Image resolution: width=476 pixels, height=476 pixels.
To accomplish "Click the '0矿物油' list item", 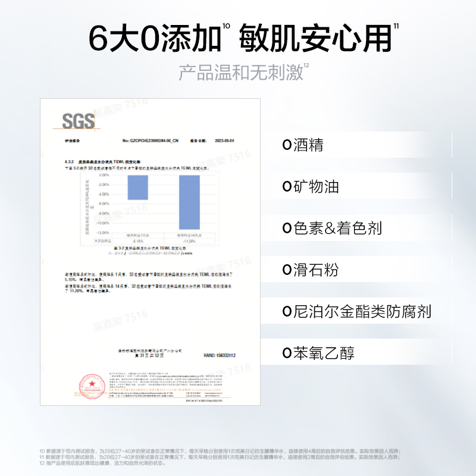I will pos(311,187).
